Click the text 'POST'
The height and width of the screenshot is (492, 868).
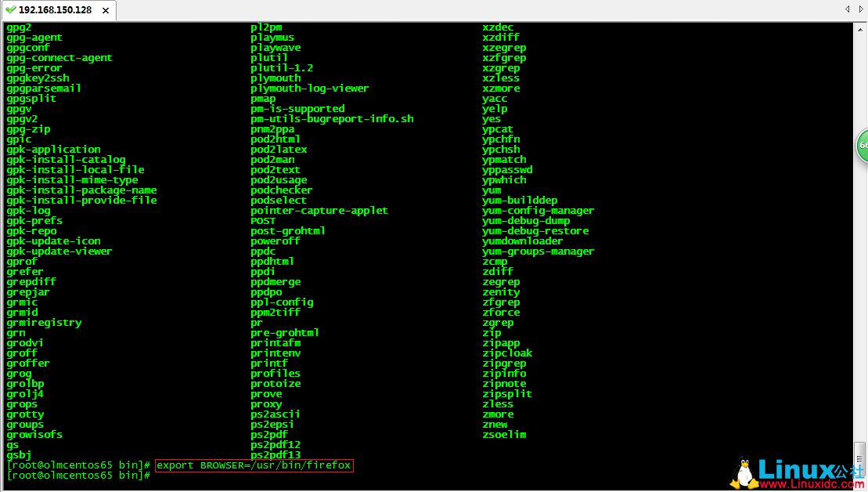coord(263,220)
